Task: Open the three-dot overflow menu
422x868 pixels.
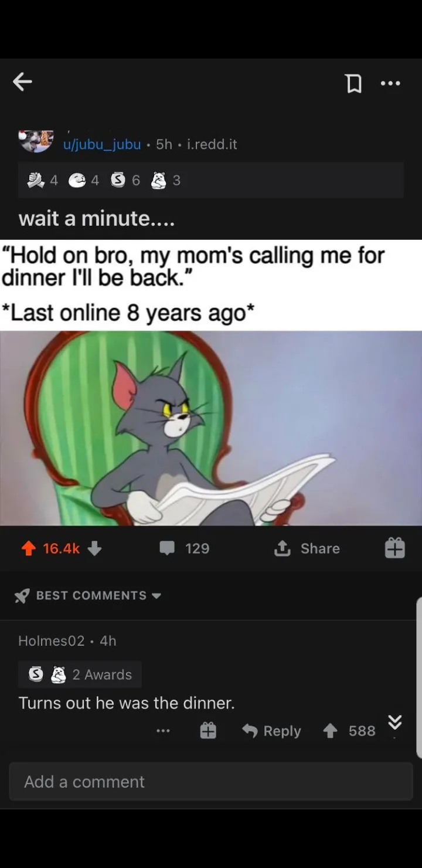Action: (390, 83)
